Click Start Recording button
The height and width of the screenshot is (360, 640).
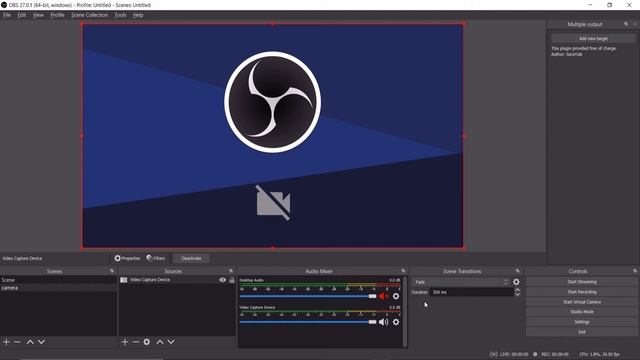[x=582, y=292]
